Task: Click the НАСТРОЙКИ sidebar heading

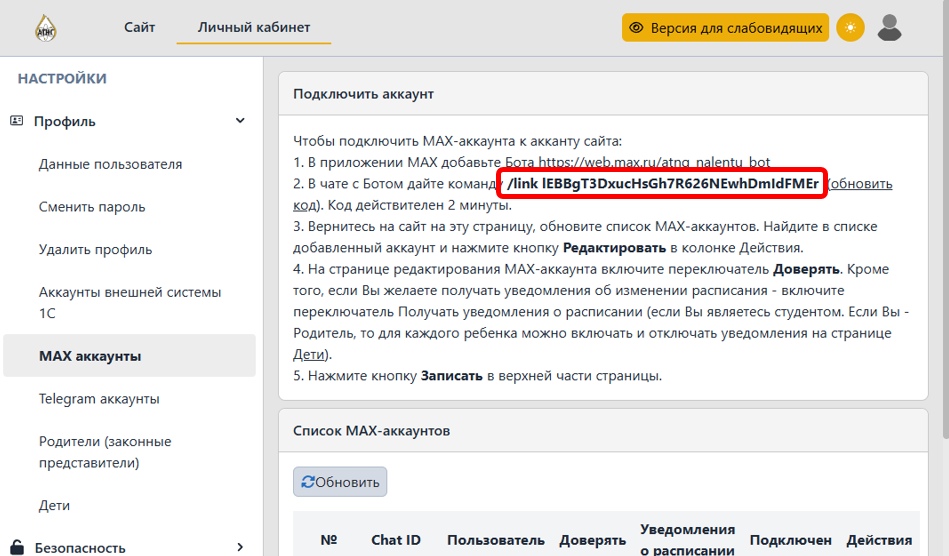Action: (62, 78)
